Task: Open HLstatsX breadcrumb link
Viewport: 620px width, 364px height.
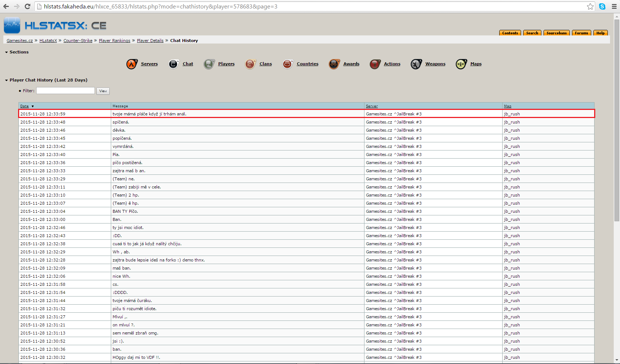Action: [48, 41]
